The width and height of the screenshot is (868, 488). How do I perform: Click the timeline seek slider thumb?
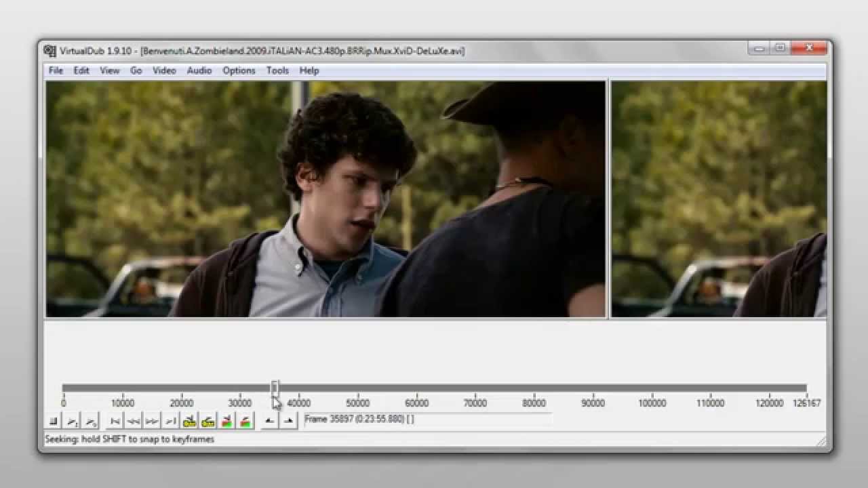click(x=275, y=388)
